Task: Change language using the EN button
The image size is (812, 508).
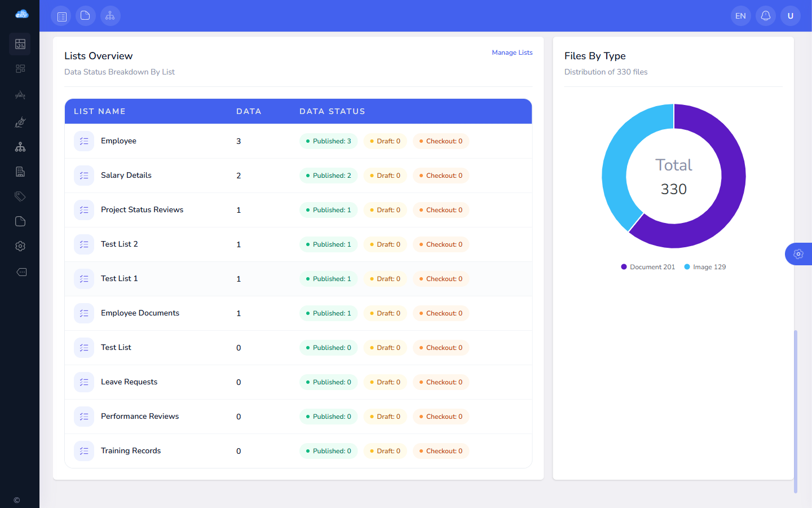Action: (741, 16)
